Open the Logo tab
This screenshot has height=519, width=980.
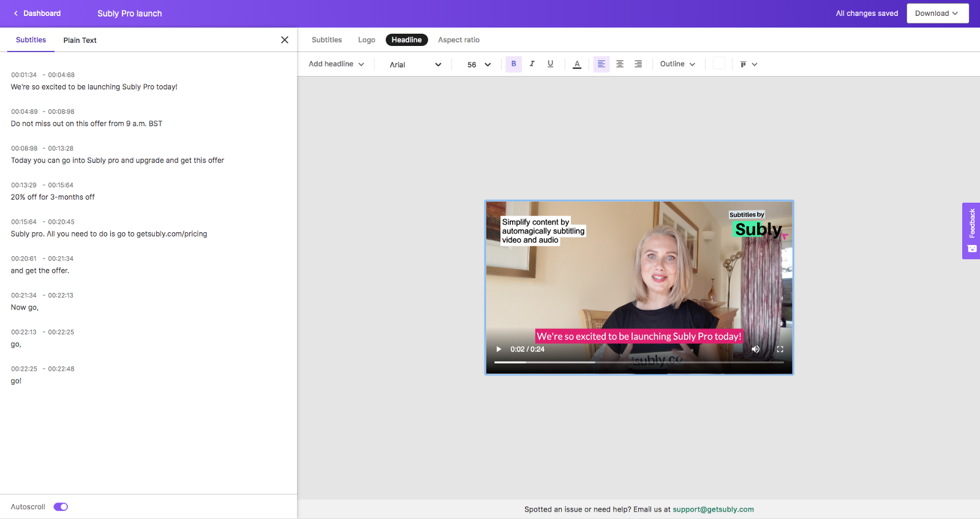(x=366, y=40)
